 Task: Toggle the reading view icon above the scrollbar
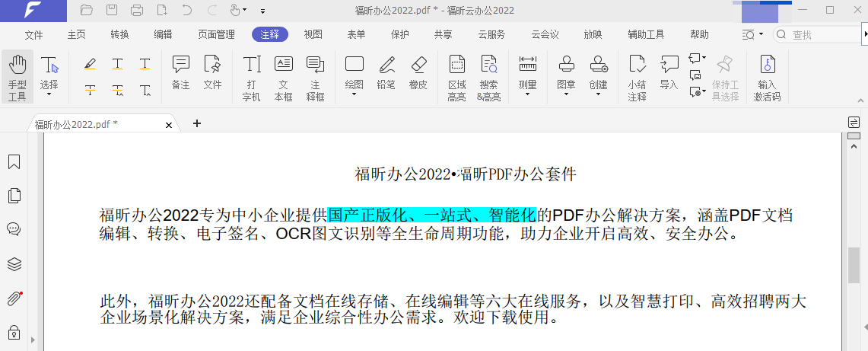click(854, 123)
